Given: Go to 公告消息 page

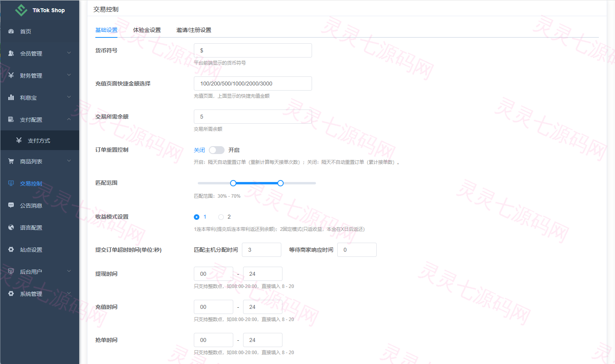Looking at the screenshot, I should 40,205.
